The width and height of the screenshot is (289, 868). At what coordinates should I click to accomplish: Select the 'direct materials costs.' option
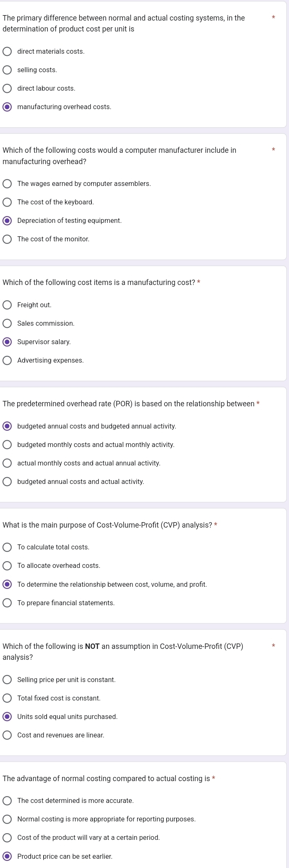pos(7,52)
